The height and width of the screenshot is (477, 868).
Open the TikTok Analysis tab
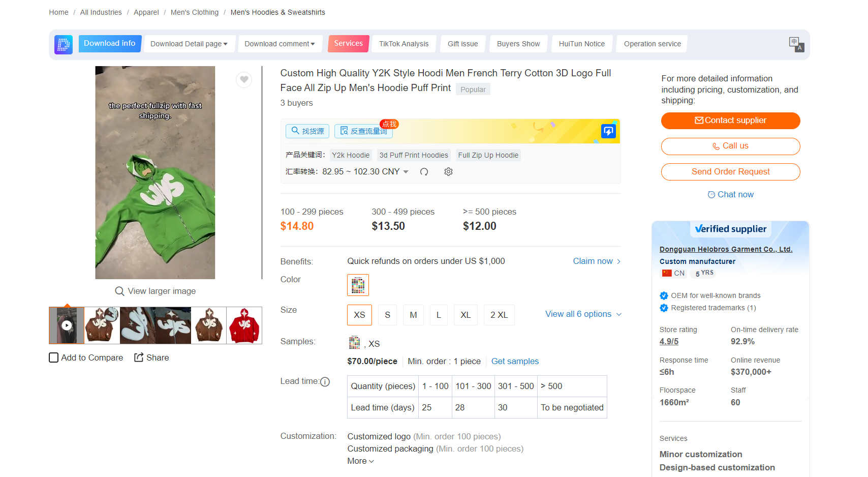click(404, 44)
